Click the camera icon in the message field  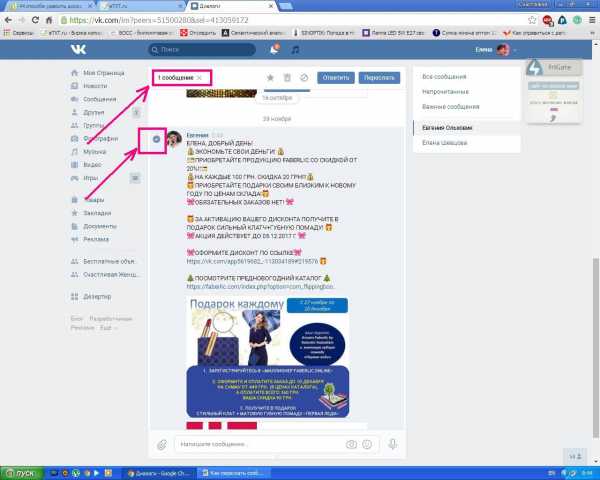[x=351, y=444]
